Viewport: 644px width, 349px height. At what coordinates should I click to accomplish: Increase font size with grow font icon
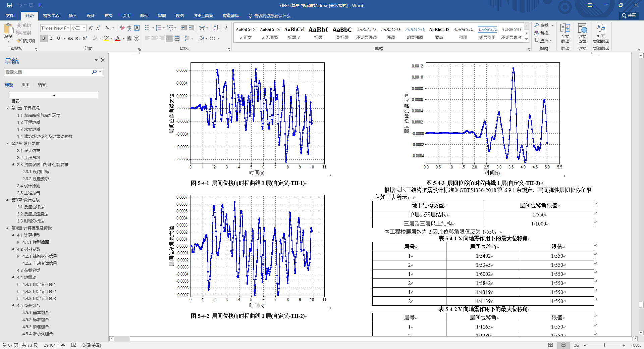[x=91, y=28]
